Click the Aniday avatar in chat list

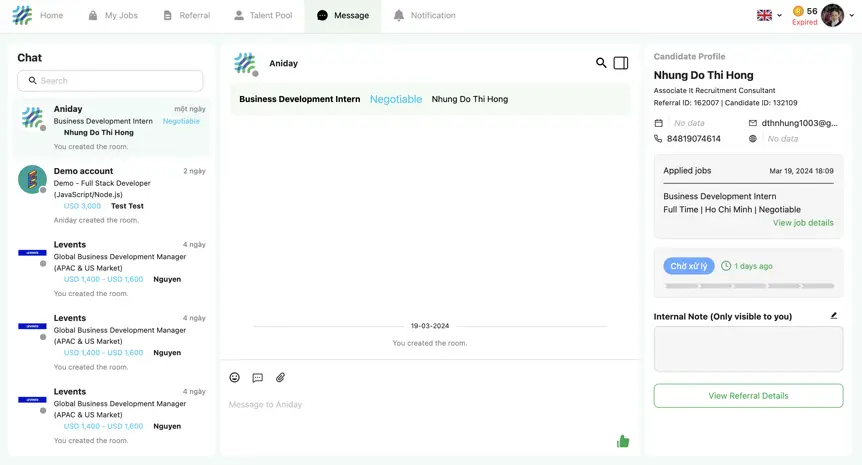(32, 118)
